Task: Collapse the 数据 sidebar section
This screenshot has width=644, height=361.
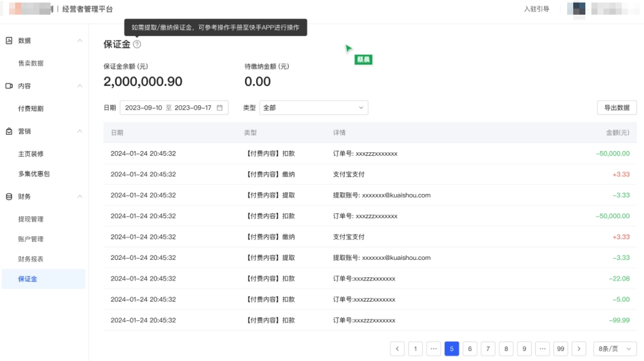Action: coord(79,40)
